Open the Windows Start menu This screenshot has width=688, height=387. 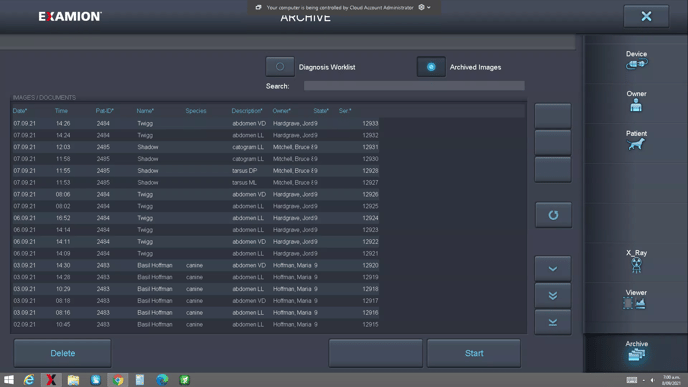point(9,380)
